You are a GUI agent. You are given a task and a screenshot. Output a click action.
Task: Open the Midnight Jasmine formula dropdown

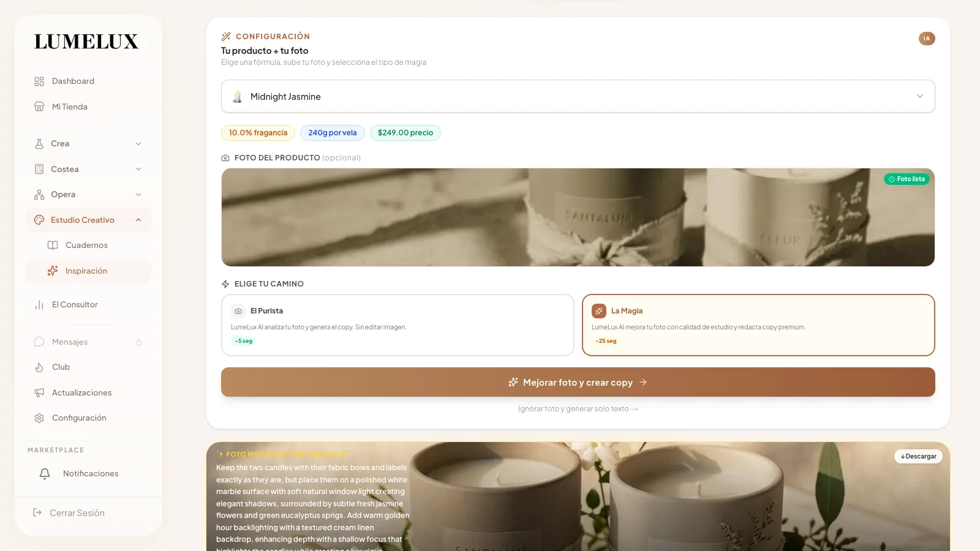click(x=578, y=96)
